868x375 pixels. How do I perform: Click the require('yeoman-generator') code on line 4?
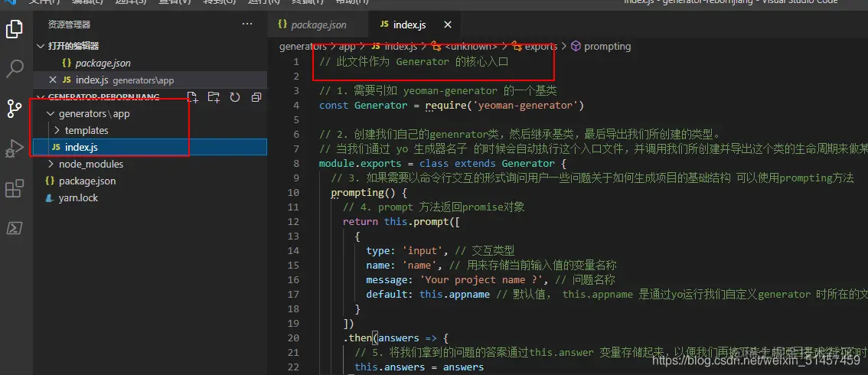(x=504, y=105)
